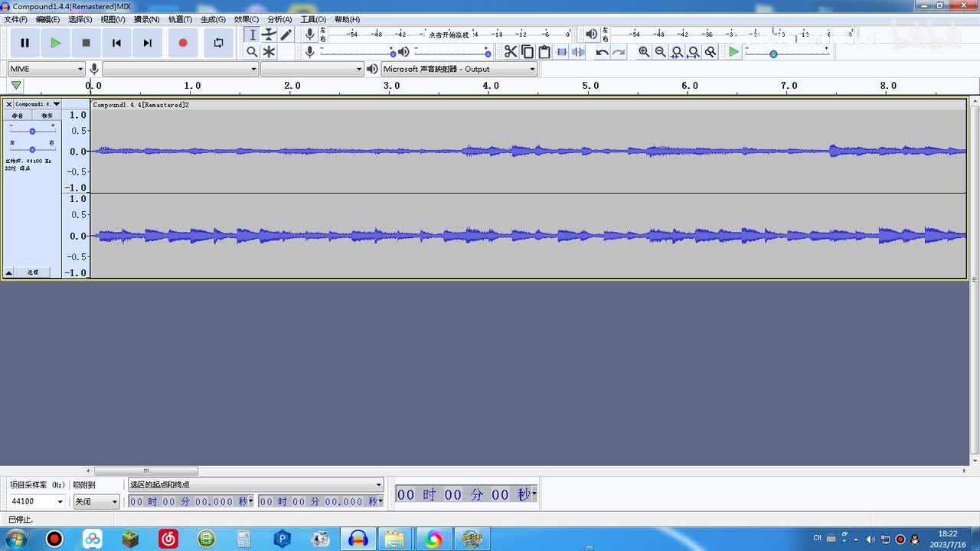The width and height of the screenshot is (980, 551).
Task: Open the 帮助(H) menu
Action: 347,19
